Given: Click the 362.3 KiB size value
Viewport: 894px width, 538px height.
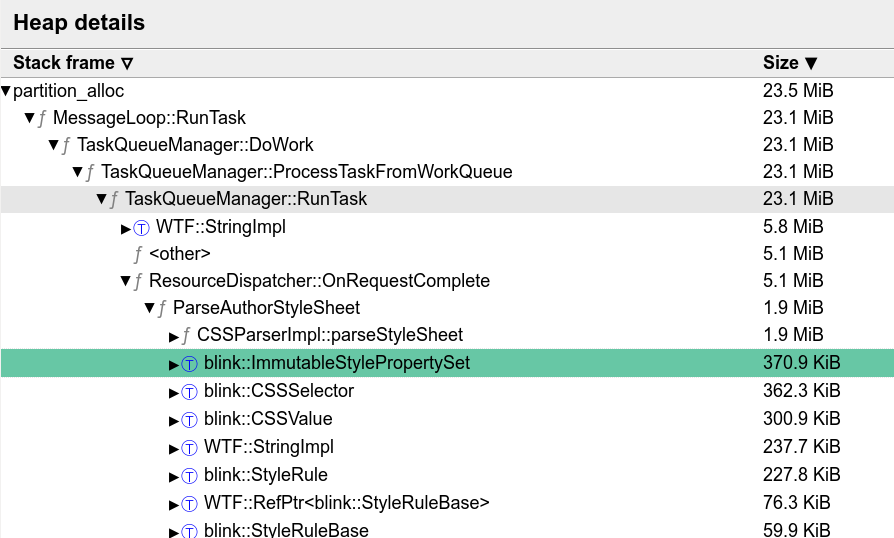Looking at the screenshot, I should (802, 390).
